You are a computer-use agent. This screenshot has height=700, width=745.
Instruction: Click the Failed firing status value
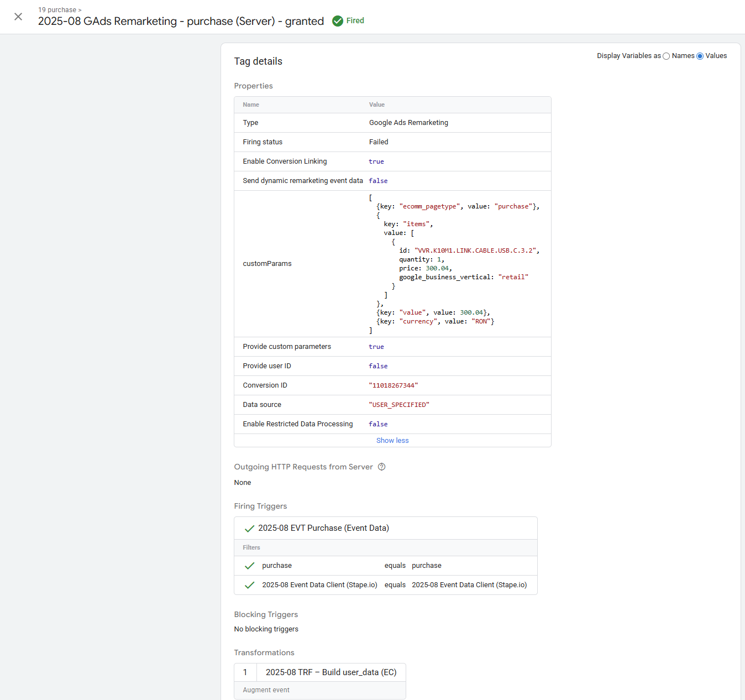coord(379,142)
